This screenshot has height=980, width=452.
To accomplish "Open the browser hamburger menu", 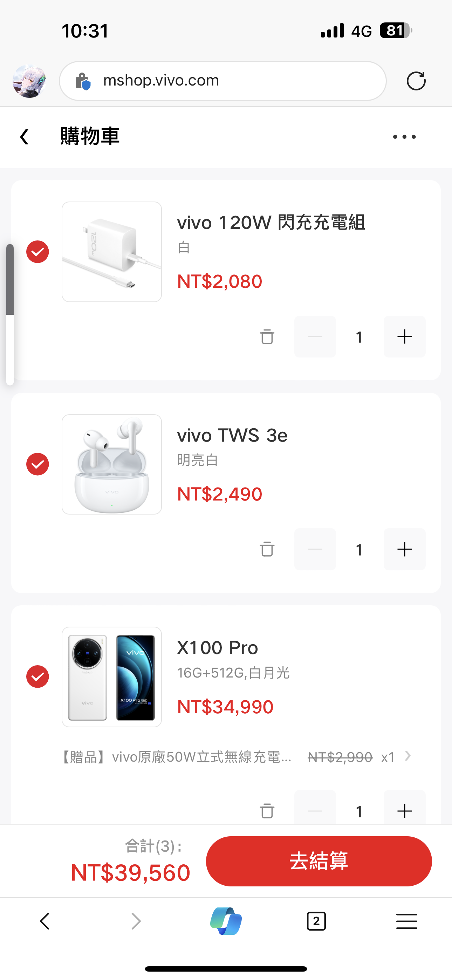I will tap(406, 921).
